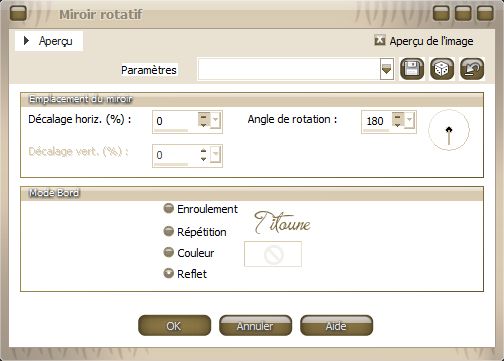Cancel the dialog with Annuler
504x361 pixels.
pos(255,325)
